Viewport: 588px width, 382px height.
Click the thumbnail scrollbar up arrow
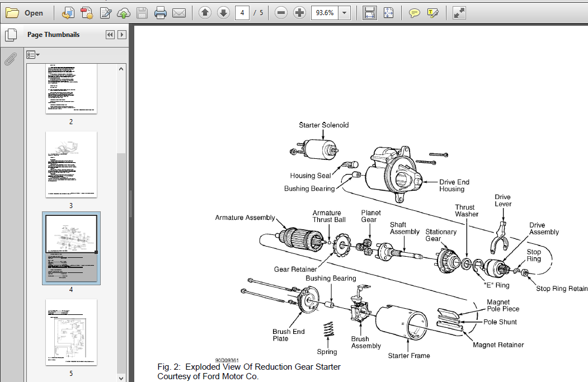(121, 69)
